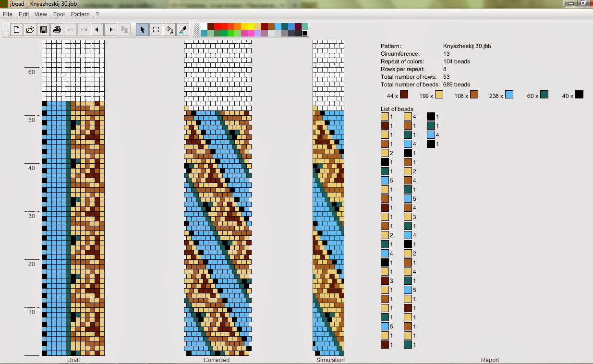Expand the View menu

point(41,14)
